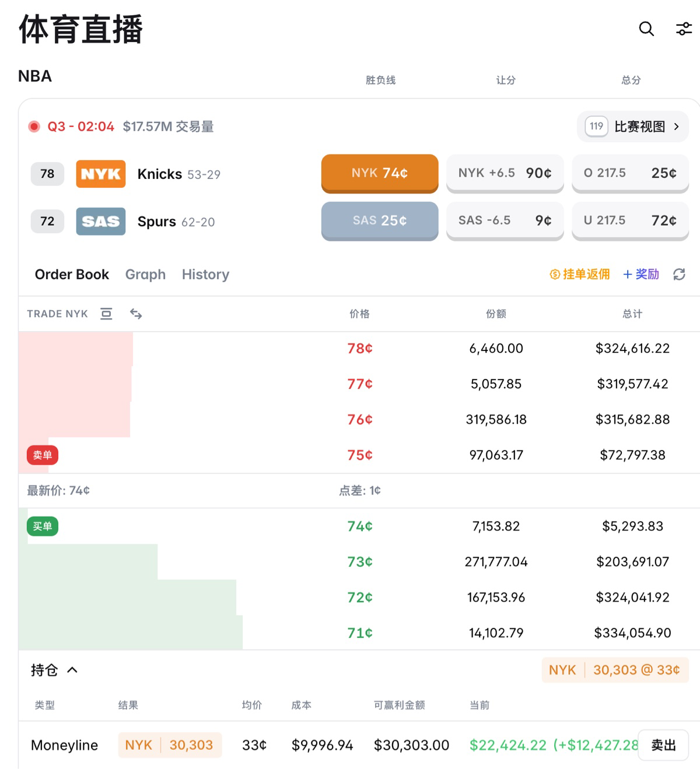This screenshot has height=769, width=700.
Task: Click the 75¢ ask price
Action: click(x=360, y=455)
